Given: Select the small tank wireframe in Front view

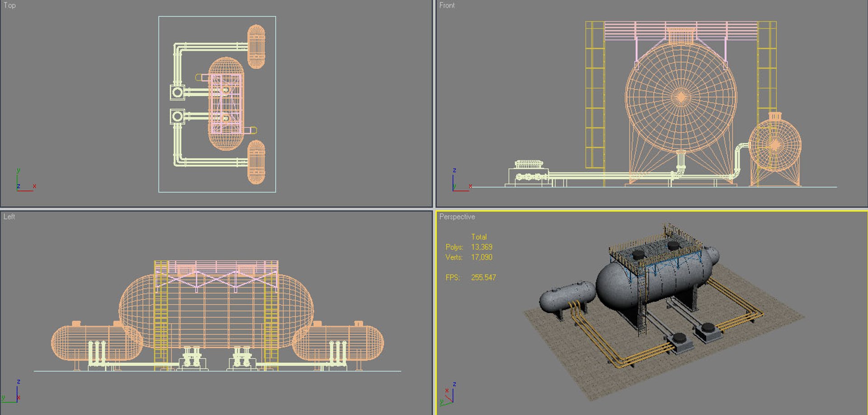Looking at the screenshot, I should tap(775, 145).
